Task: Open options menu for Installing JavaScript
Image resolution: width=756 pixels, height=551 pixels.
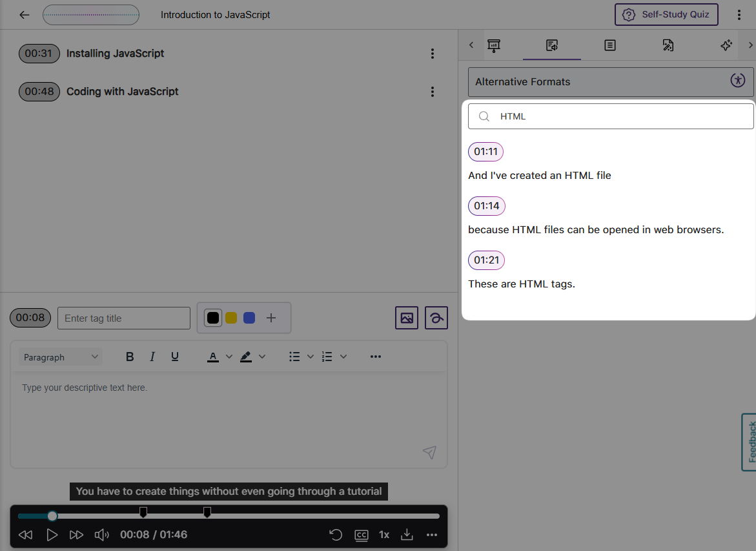Action: 433,54
